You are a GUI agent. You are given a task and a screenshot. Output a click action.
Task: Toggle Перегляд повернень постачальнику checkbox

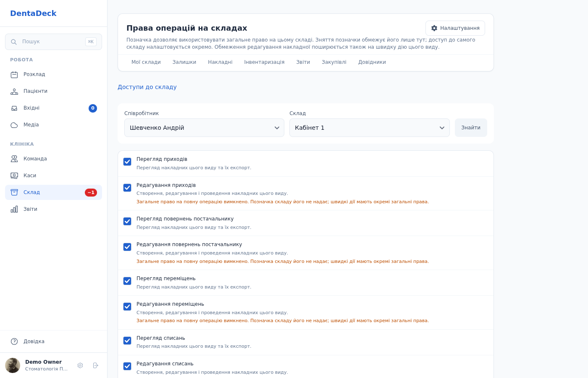(127, 221)
